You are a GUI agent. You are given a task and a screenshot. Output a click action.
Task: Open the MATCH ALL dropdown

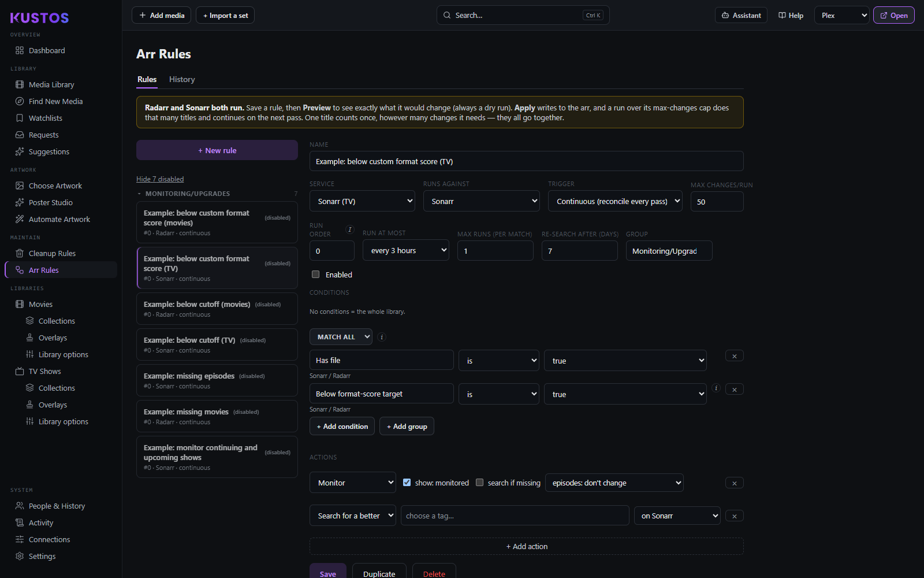pos(341,337)
